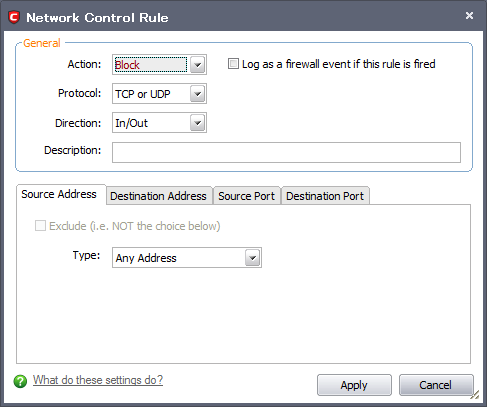Open the Action dropdown arrow
Image resolution: width=487 pixels, height=407 pixels.
(x=198, y=65)
